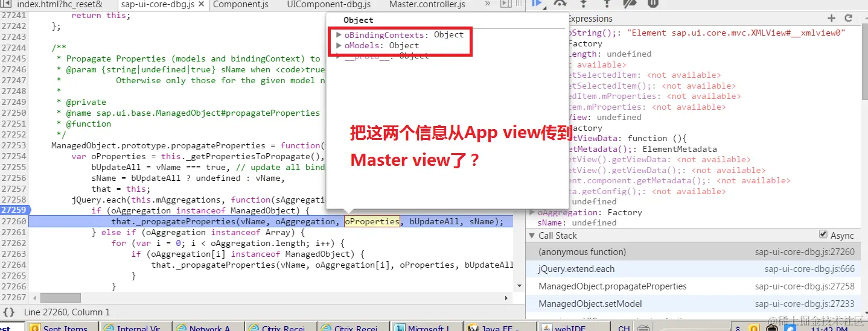Expand oModels object in tooltip
Viewport: 868px width, 331px height.
coord(339,45)
